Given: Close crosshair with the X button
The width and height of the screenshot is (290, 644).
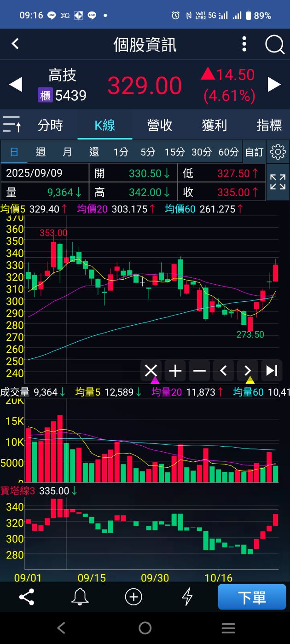Looking at the screenshot, I should coord(151,370).
